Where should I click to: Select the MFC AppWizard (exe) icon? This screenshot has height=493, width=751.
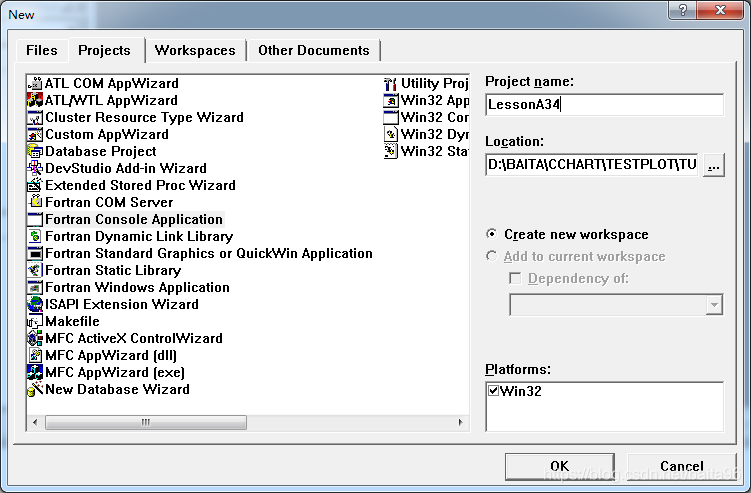(x=35, y=372)
